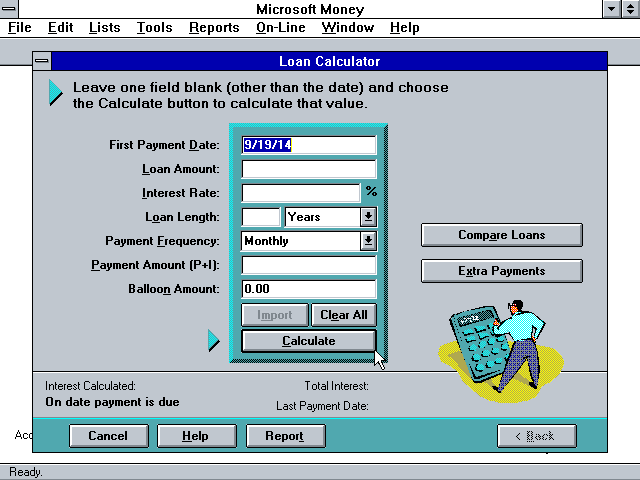This screenshot has height=480, width=640.
Task: Open the On-Line menu
Action: [x=281, y=28]
